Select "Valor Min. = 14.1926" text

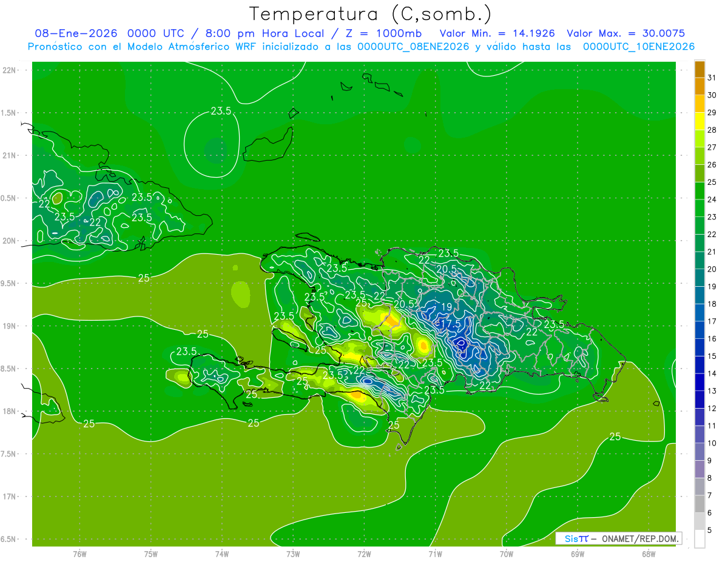pyautogui.click(x=497, y=33)
